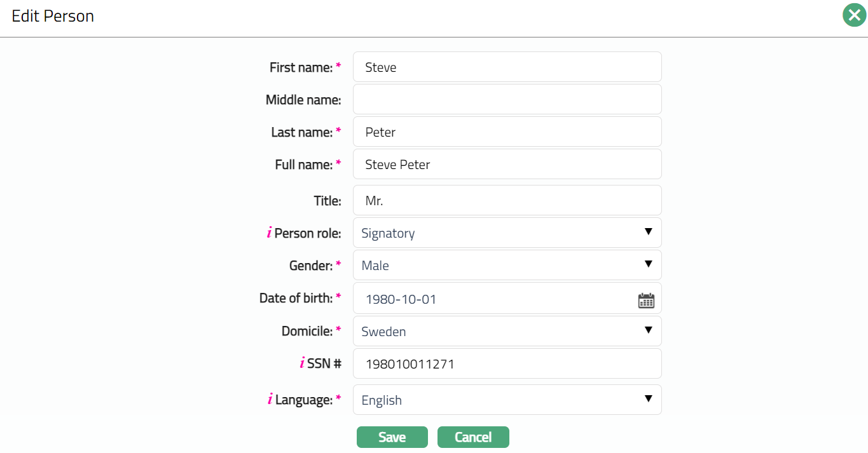Select the Full name input field
Image resolution: width=868 pixels, height=453 pixels.
click(507, 164)
